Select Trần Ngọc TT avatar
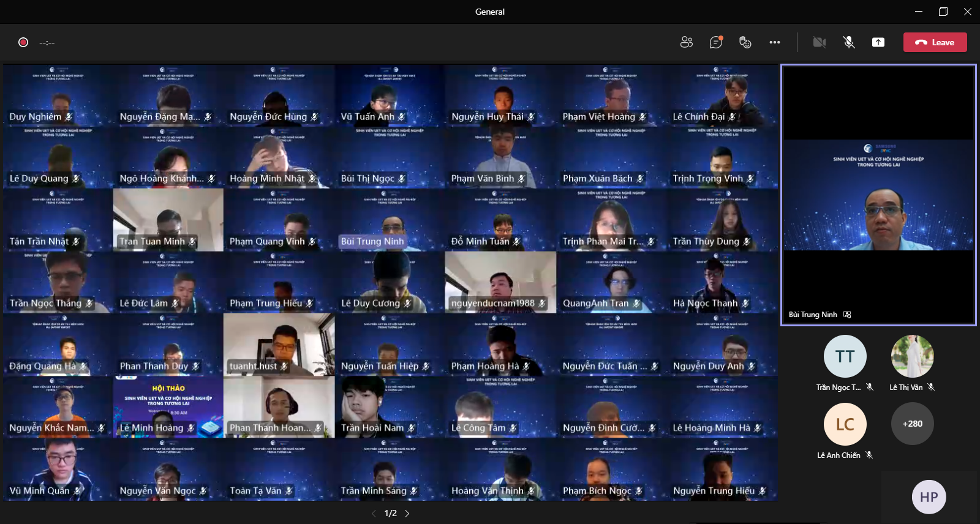Viewport: 980px width, 524px height. [845, 356]
